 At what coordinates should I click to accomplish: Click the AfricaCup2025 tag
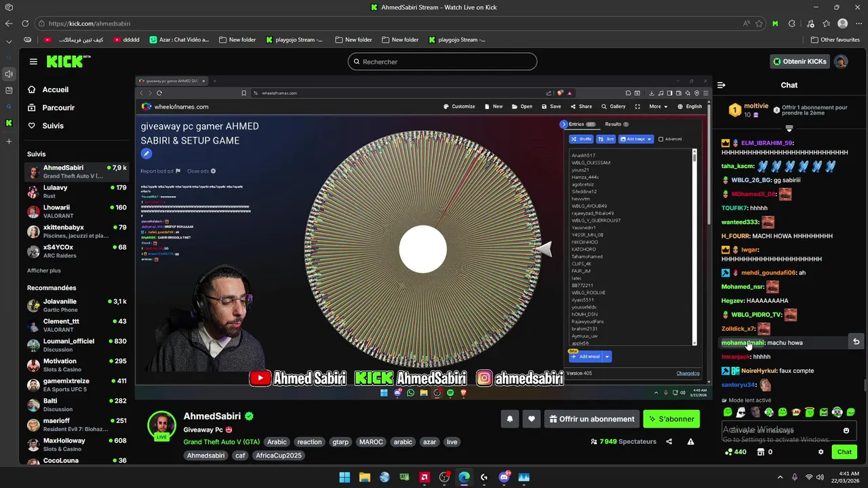point(279,455)
